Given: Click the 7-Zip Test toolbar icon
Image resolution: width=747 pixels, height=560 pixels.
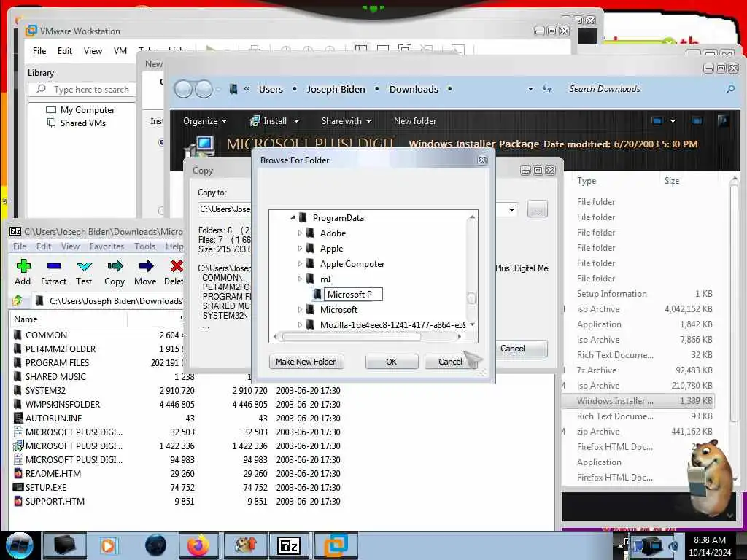Looking at the screenshot, I should (85, 266).
